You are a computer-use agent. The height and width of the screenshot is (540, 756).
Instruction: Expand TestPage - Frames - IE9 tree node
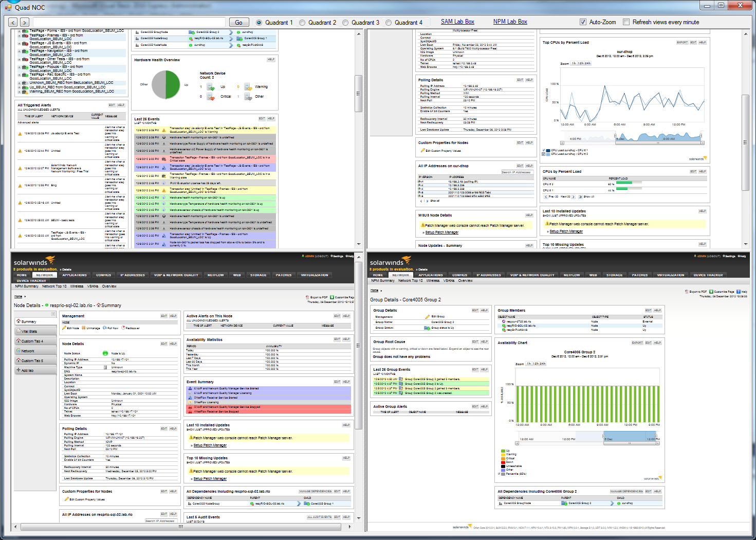tap(20, 35)
